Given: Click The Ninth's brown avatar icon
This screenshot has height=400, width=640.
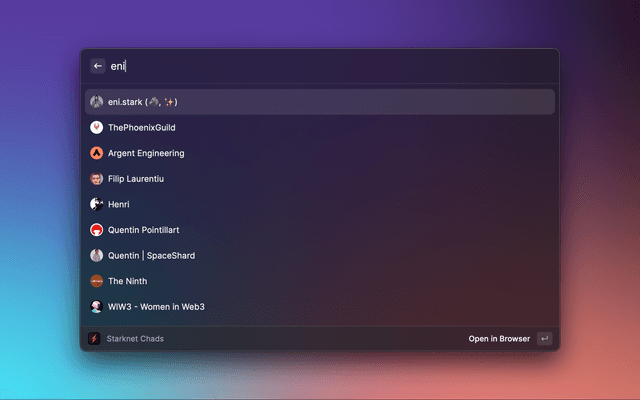Looking at the screenshot, I should (96, 281).
